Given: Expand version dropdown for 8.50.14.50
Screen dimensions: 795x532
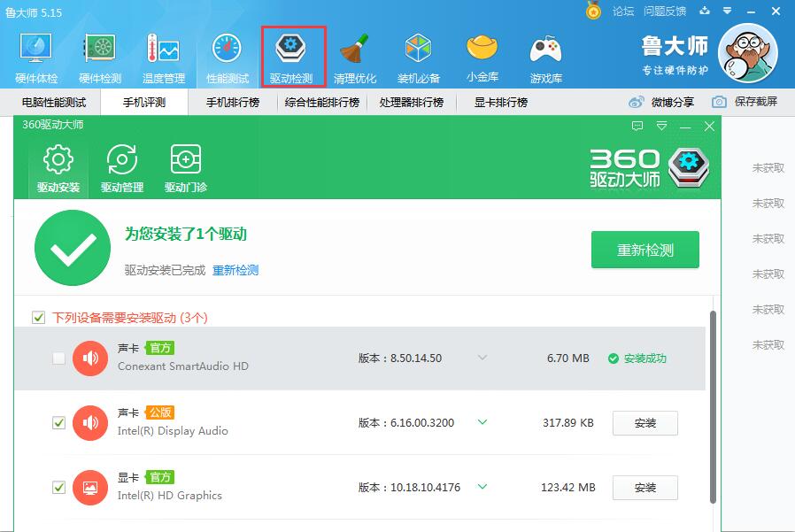Looking at the screenshot, I should (482, 358).
